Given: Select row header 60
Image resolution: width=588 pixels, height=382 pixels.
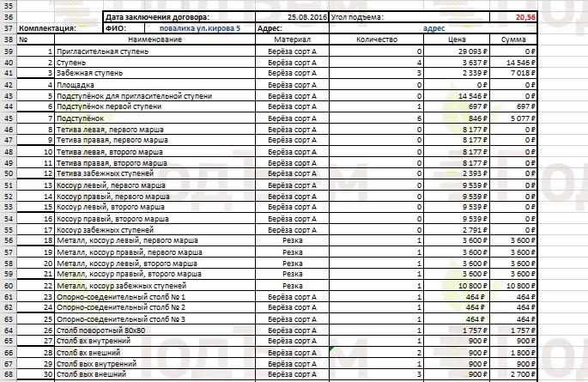Looking at the screenshot, I should click(9, 286).
